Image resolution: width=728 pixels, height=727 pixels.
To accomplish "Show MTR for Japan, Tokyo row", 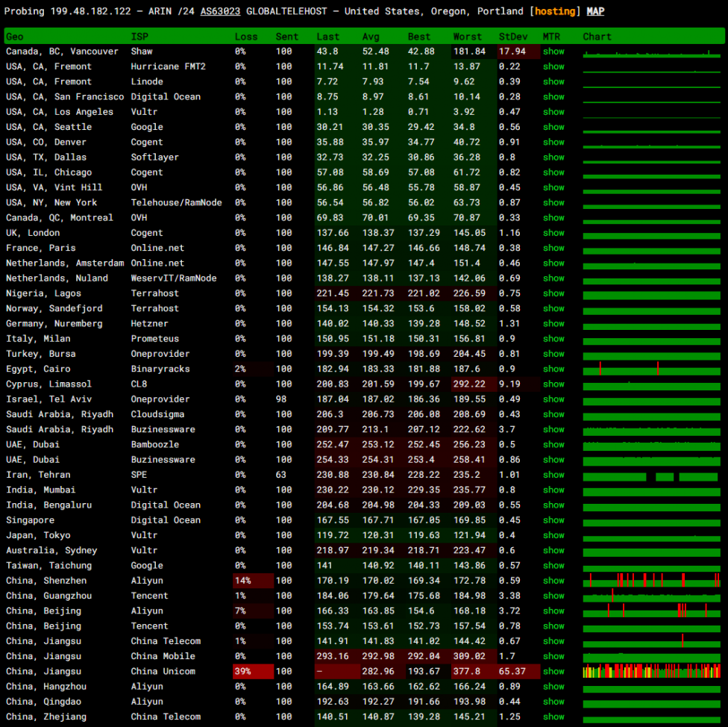I will [x=553, y=536].
